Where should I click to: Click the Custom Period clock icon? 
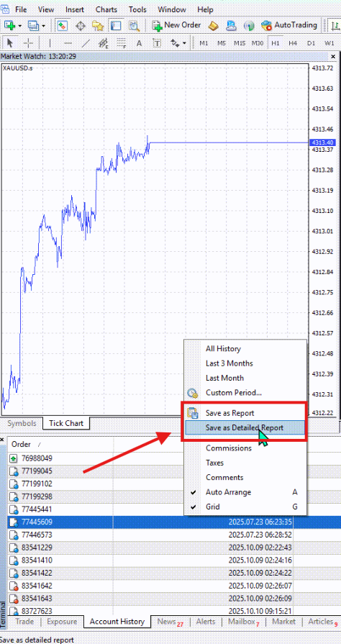(192, 393)
